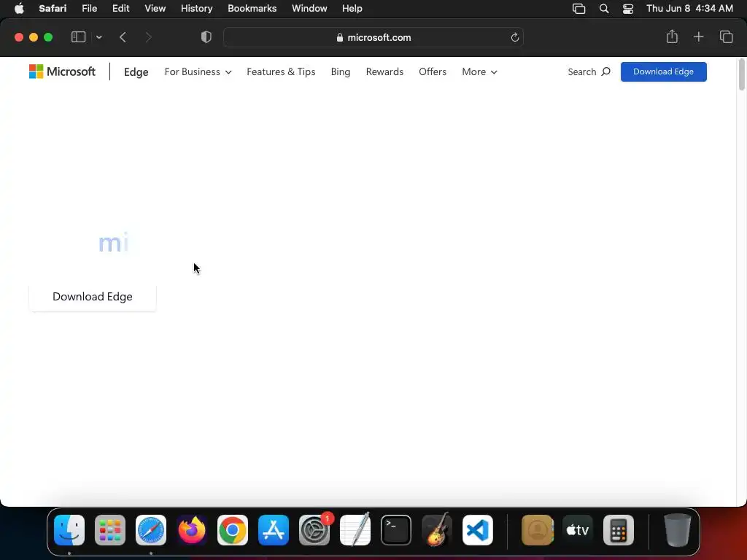Screen dimensions: 747x560
Task: Go back to the previous page
Action: pyautogui.click(x=123, y=37)
